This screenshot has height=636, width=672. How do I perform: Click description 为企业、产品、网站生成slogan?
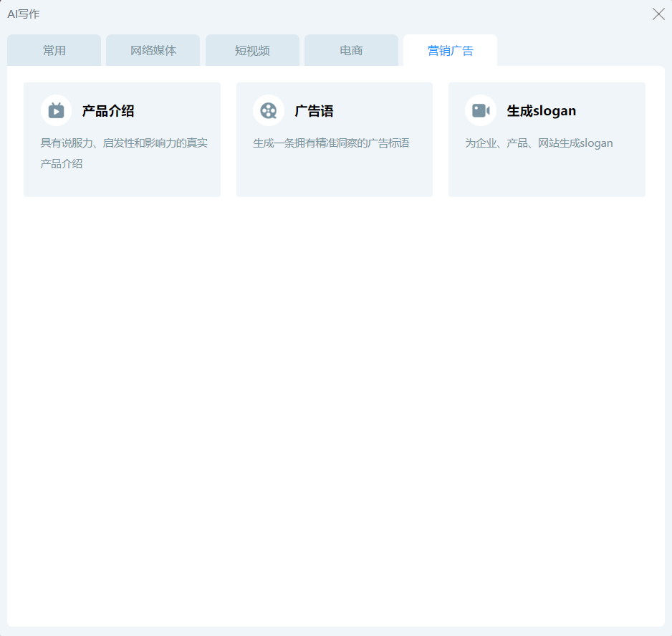click(x=539, y=143)
